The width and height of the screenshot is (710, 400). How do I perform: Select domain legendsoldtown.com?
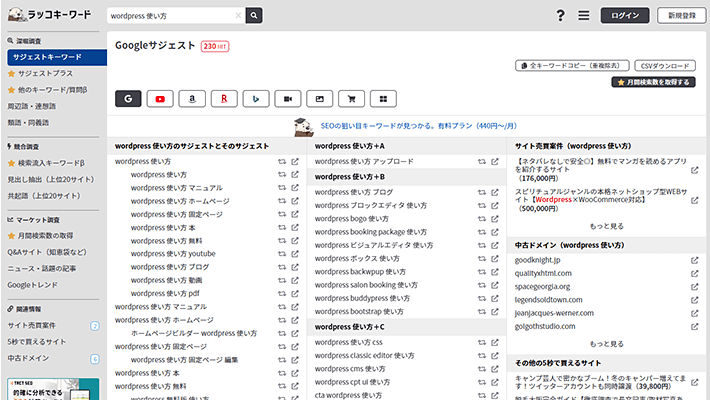(x=548, y=300)
